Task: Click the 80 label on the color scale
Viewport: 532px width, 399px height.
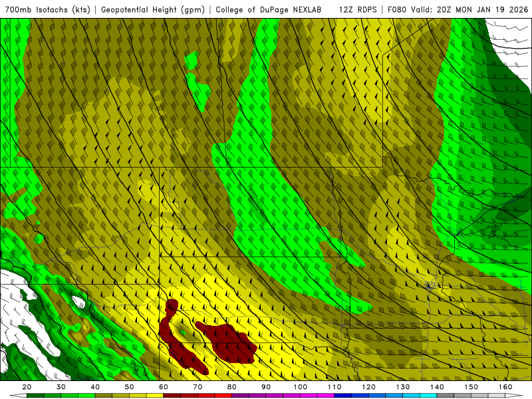Action: pyautogui.click(x=231, y=387)
